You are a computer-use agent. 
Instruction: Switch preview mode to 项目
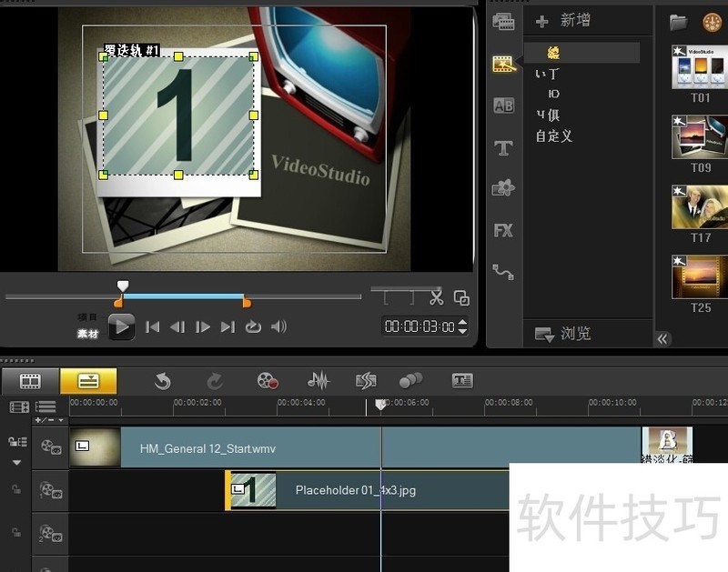[87, 317]
